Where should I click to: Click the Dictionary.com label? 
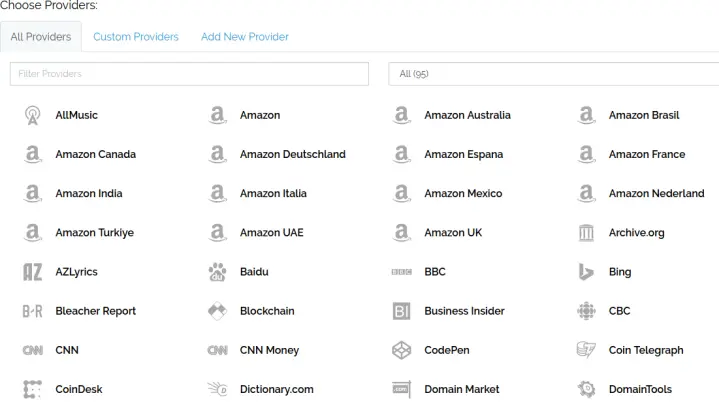pos(277,390)
